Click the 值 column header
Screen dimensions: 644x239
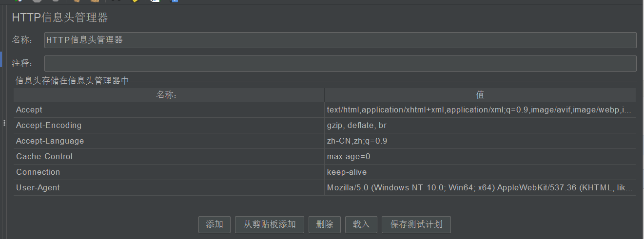[480, 95]
